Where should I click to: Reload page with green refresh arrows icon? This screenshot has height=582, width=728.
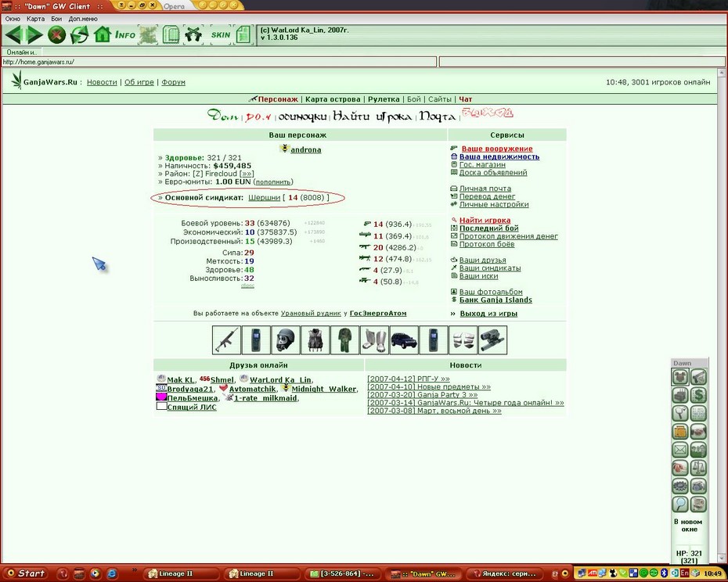pos(79,34)
